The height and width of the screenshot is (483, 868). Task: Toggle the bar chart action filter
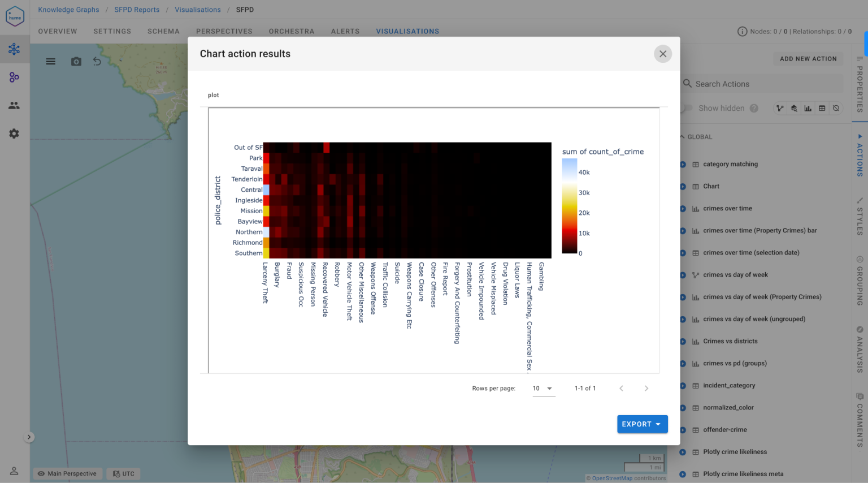(808, 109)
